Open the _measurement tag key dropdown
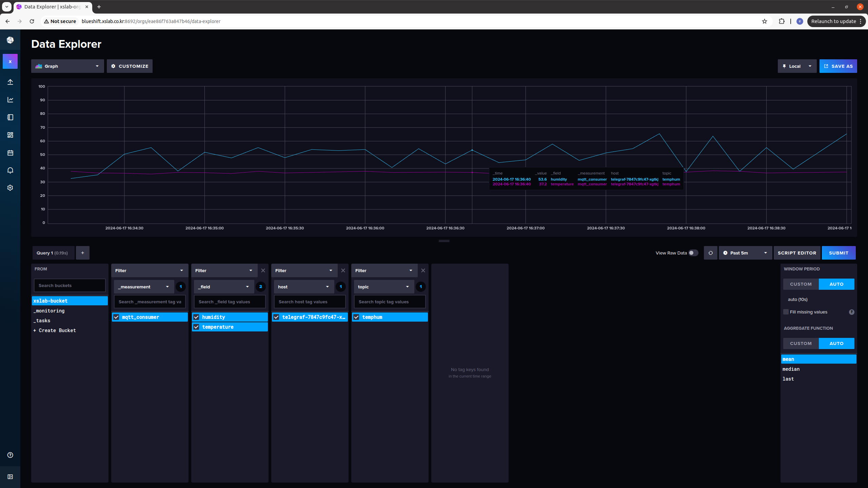The image size is (868, 488). [144, 287]
